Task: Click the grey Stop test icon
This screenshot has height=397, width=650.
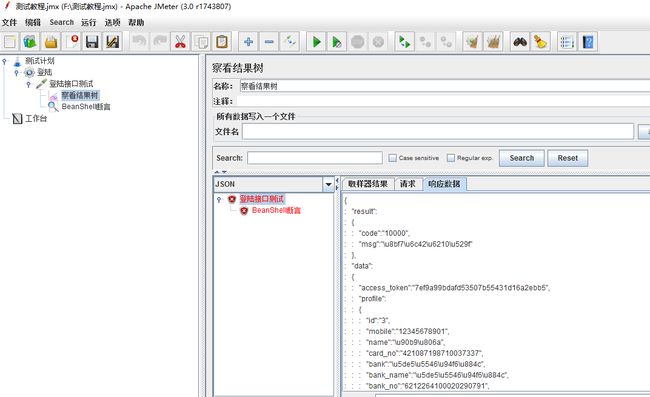Action: [357, 42]
